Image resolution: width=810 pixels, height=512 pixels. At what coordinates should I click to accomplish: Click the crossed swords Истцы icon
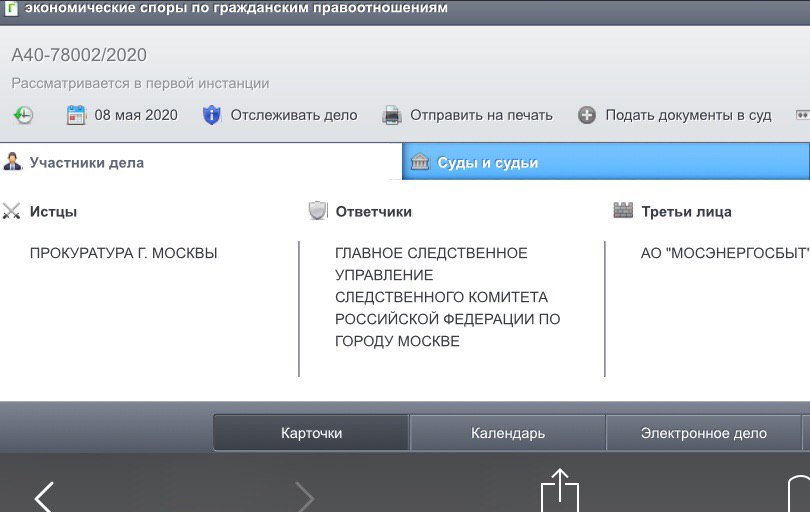pos(11,211)
